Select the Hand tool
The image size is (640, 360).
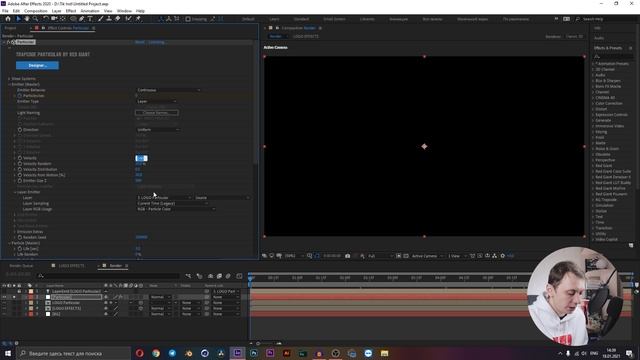27,19
